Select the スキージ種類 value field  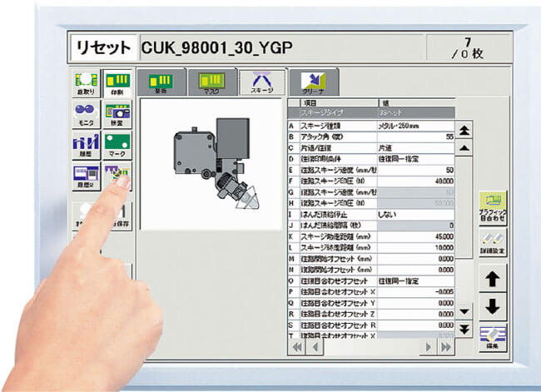414,125
